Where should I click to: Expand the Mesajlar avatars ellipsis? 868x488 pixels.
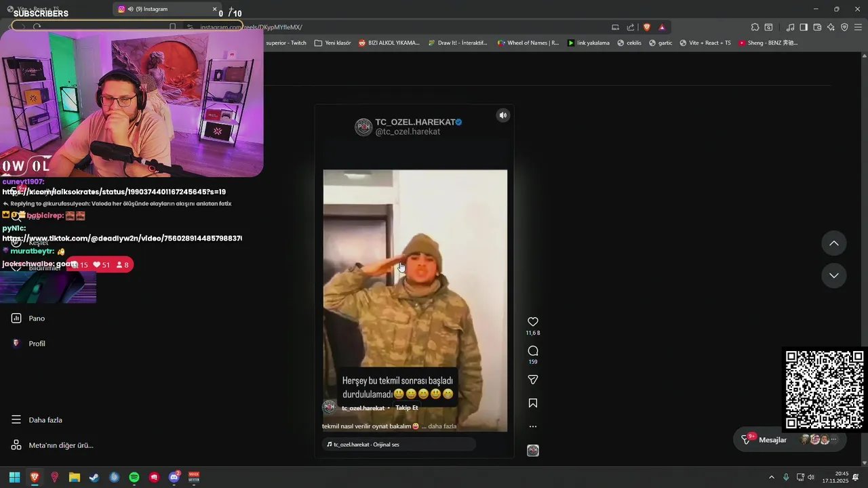point(834,440)
